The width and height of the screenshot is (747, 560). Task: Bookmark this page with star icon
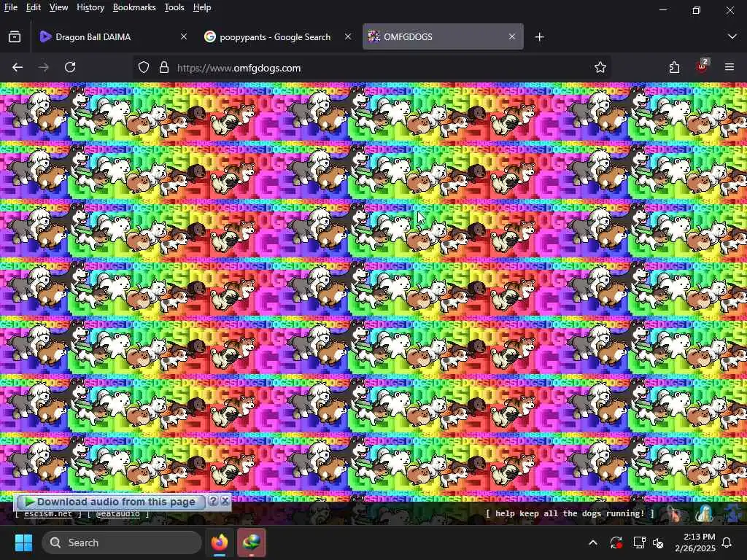[x=600, y=68]
